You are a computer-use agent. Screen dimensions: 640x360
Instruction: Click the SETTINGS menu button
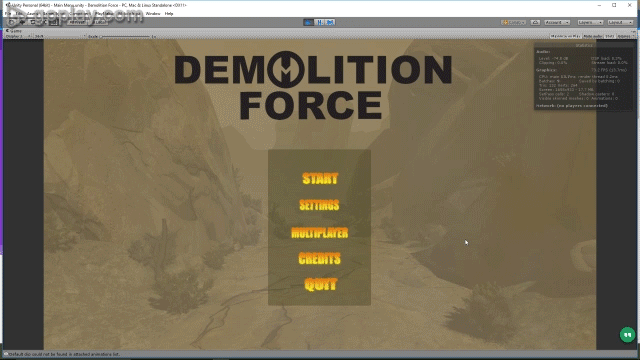click(319, 205)
